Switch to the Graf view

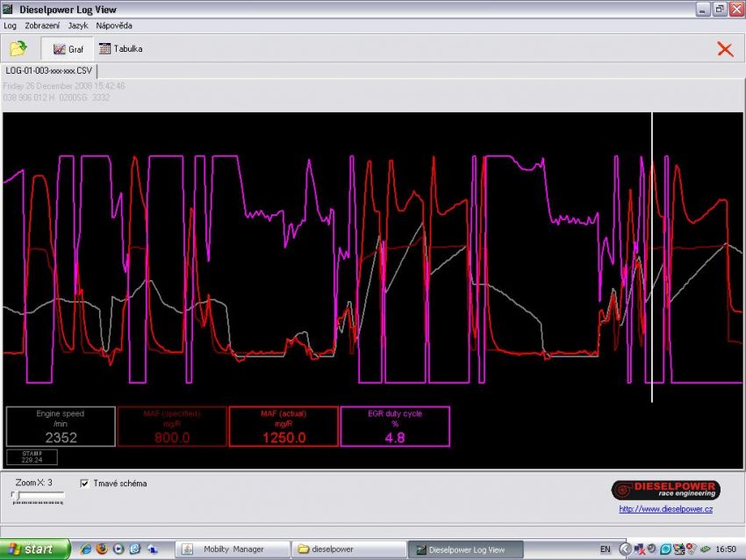(68, 49)
